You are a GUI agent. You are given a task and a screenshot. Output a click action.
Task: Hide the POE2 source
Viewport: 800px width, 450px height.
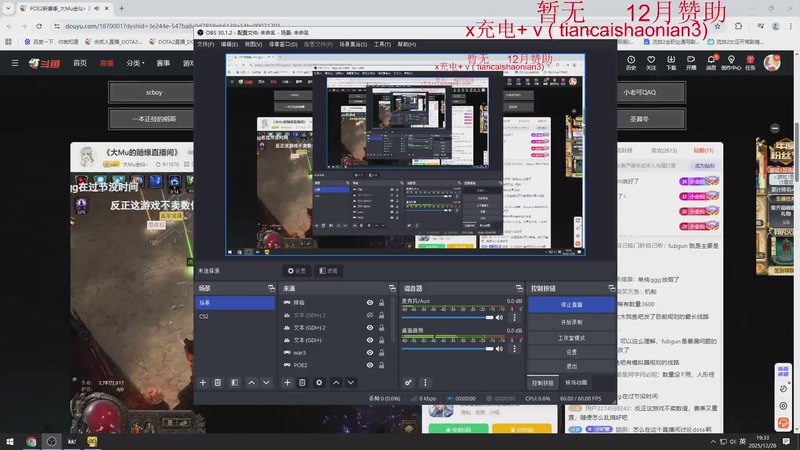pos(370,365)
